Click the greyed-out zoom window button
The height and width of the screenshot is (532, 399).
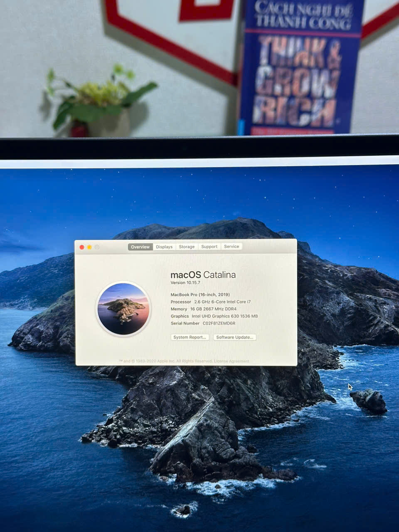pos(97,247)
